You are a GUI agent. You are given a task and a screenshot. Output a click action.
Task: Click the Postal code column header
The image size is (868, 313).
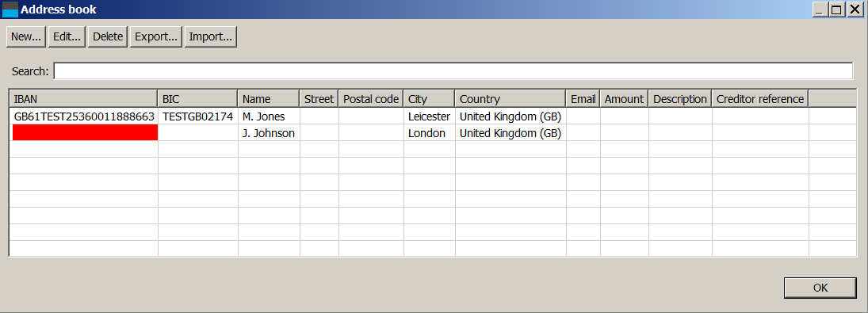coord(371,99)
